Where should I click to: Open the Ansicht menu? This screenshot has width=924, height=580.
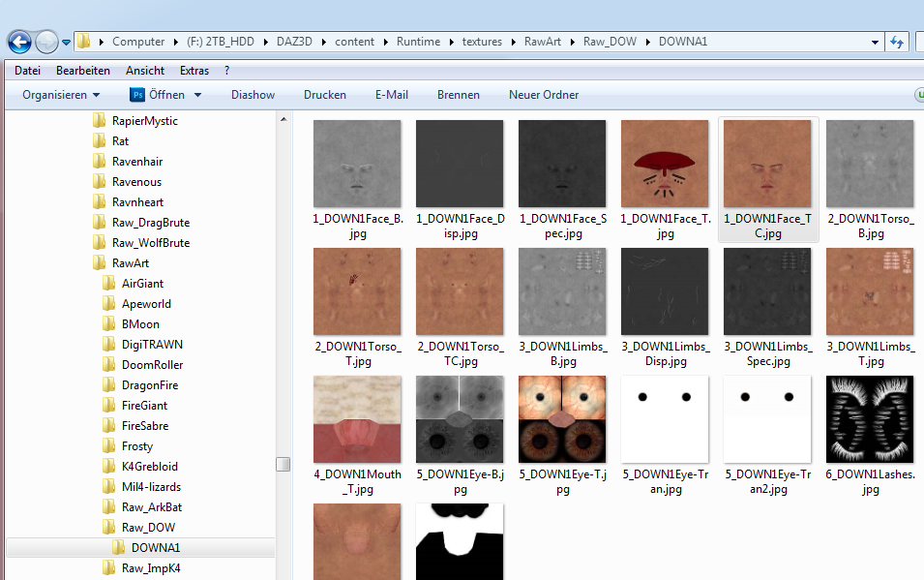[145, 71]
